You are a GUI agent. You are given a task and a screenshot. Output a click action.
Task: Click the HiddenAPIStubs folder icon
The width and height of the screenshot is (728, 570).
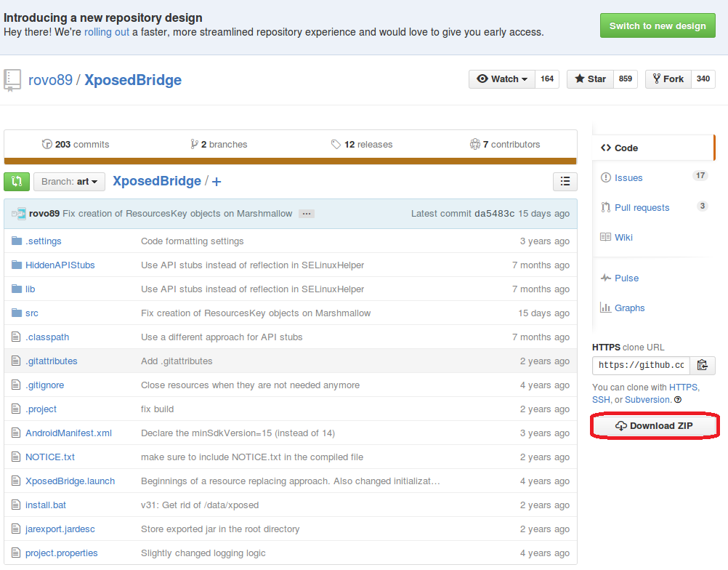coord(17,265)
